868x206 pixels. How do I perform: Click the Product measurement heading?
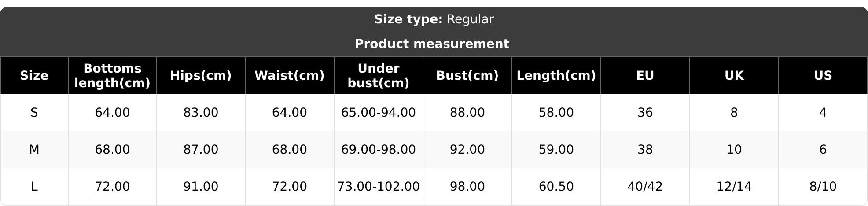(x=432, y=44)
